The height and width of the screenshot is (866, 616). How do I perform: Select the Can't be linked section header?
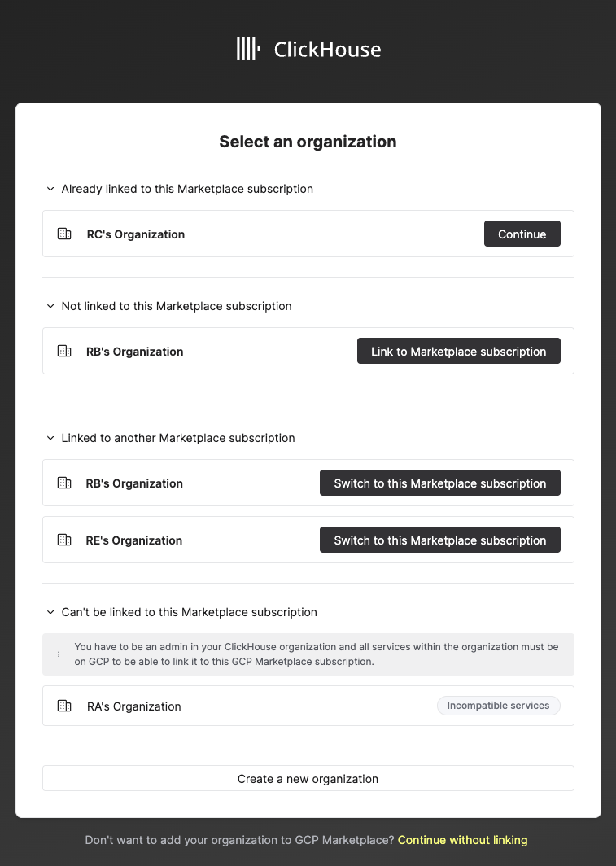[x=187, y=612]
